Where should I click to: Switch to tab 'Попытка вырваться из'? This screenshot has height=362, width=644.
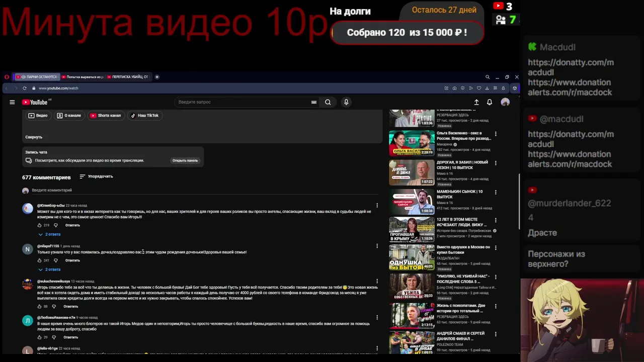pyautogui.click(x=83, y=77)
